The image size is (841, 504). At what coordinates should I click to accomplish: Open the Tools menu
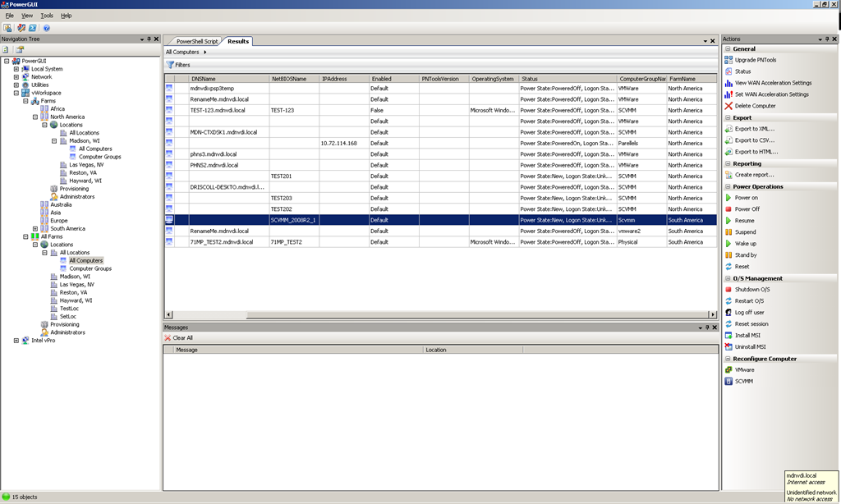click(47, 16)
